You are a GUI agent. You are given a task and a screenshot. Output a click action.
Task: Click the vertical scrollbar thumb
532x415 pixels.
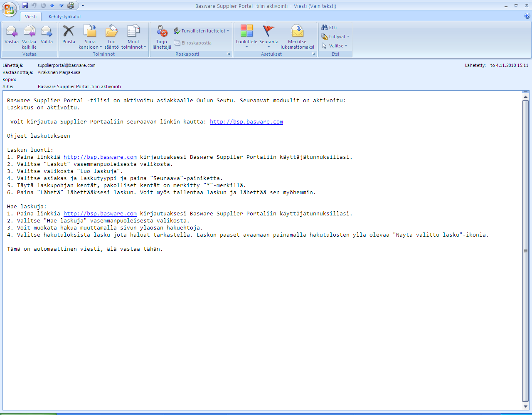[x=526, y=251]
